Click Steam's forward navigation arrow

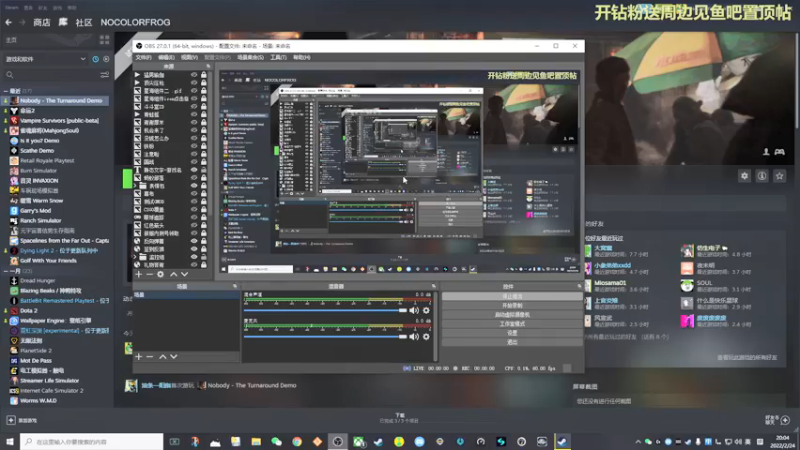pyautogui.click(x=22, y=22)
